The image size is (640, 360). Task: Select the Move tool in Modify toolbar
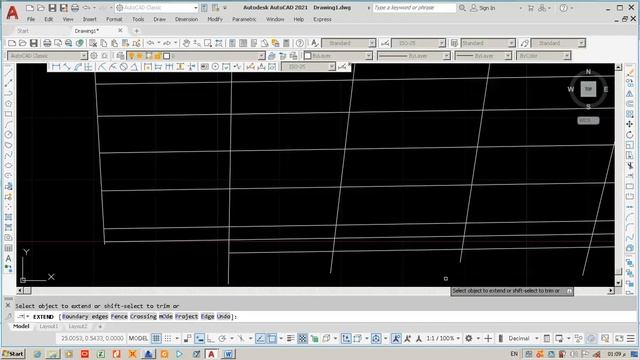click(630, 124)
